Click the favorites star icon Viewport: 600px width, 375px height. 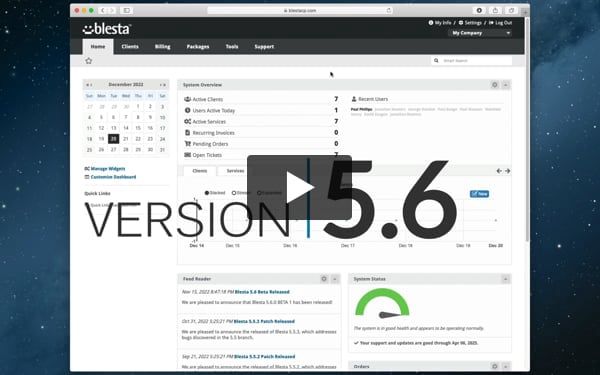coord(89,61)
